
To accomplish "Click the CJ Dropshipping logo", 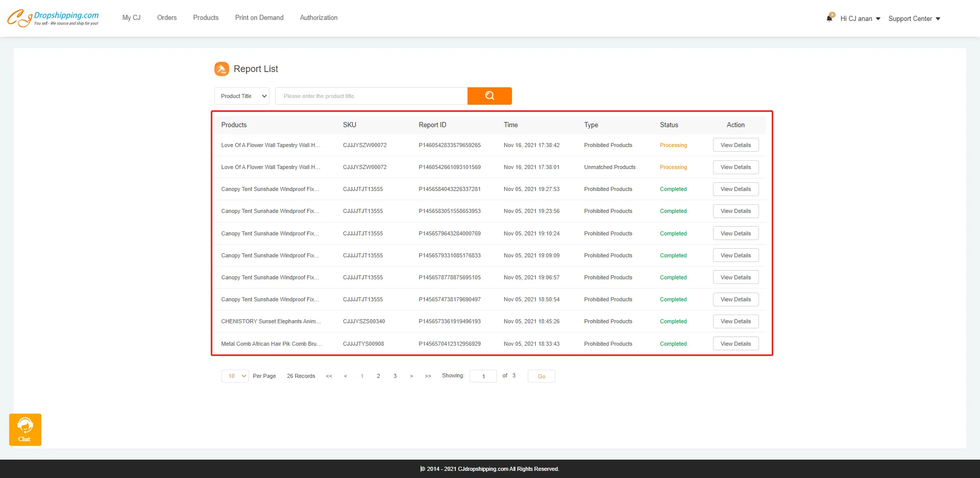I will point(53,18).
